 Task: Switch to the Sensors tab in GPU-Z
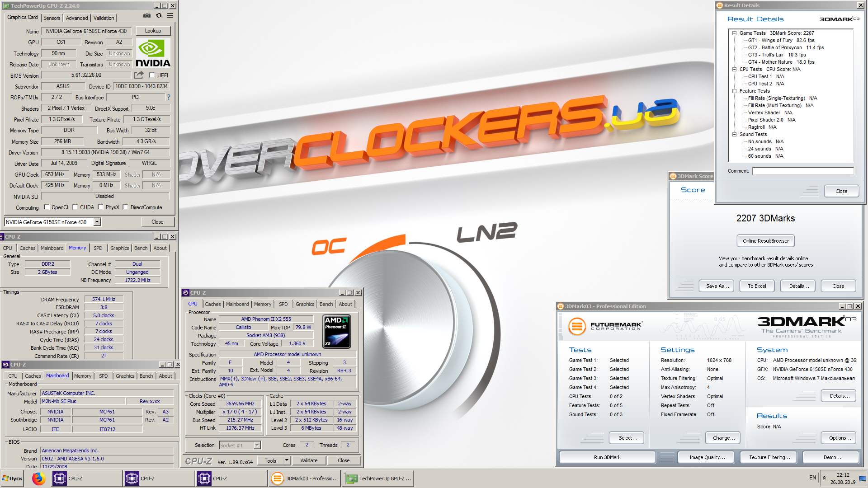tap(52, 18)
